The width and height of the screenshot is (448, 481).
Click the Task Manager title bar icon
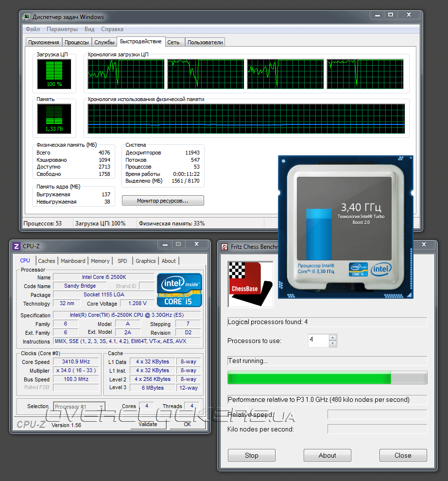pos(27,17)
